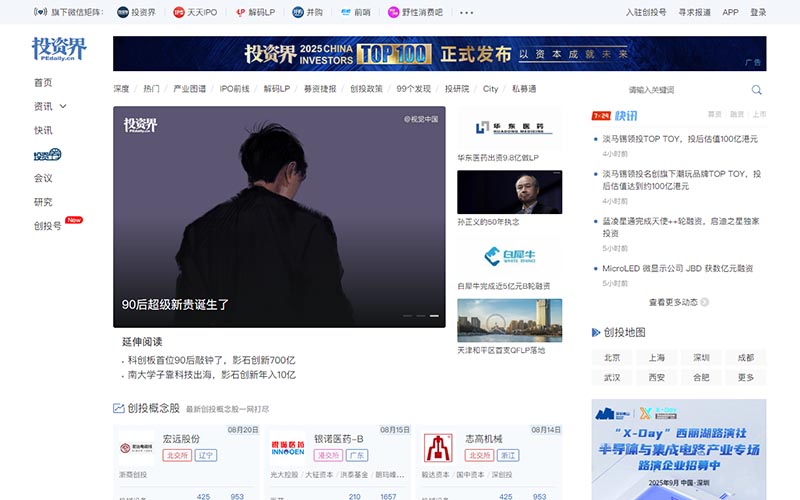Click 更多 cities in 创投地图
Viewport: 800px width, 500px height.
745,378
